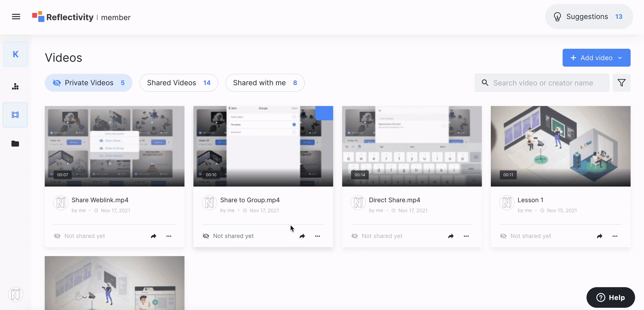Click the share icon on Share Weblink.mp4
This screenshot has height=310, width=644.
point(153,236)
